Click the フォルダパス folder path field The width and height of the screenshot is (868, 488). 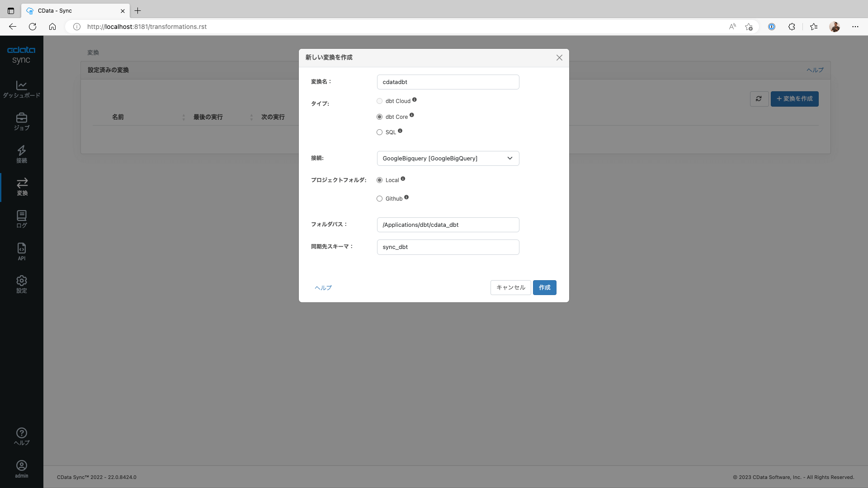point(448,225)
